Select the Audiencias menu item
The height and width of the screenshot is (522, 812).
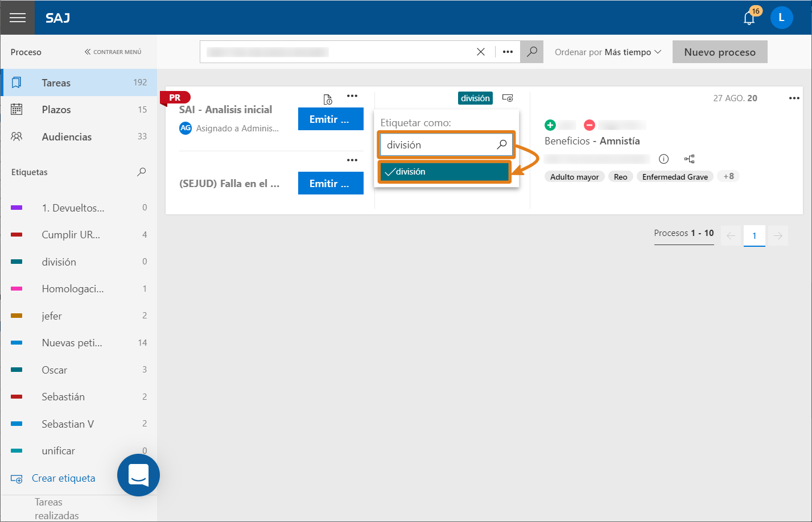click(x=79, y=136)
